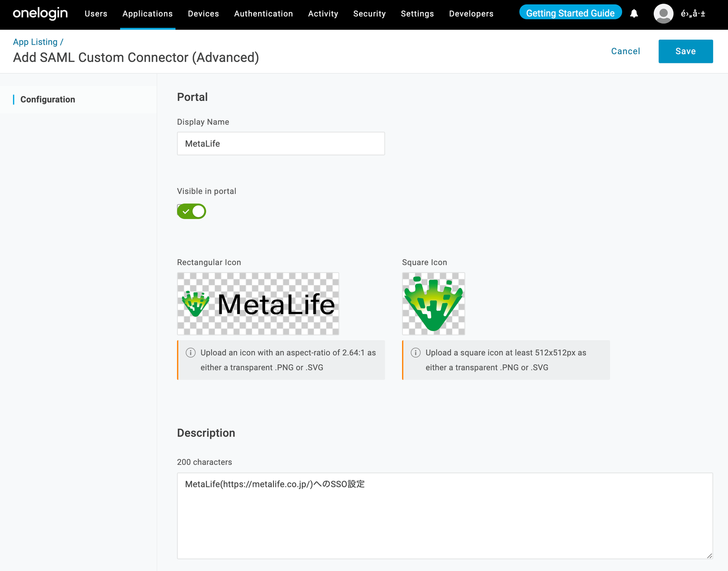Image resolution: width=728 pixels, height=571 pixels.
Task: Select the Configuration sidebar tab
Action: pyautogui.click(x=48, y=99)
